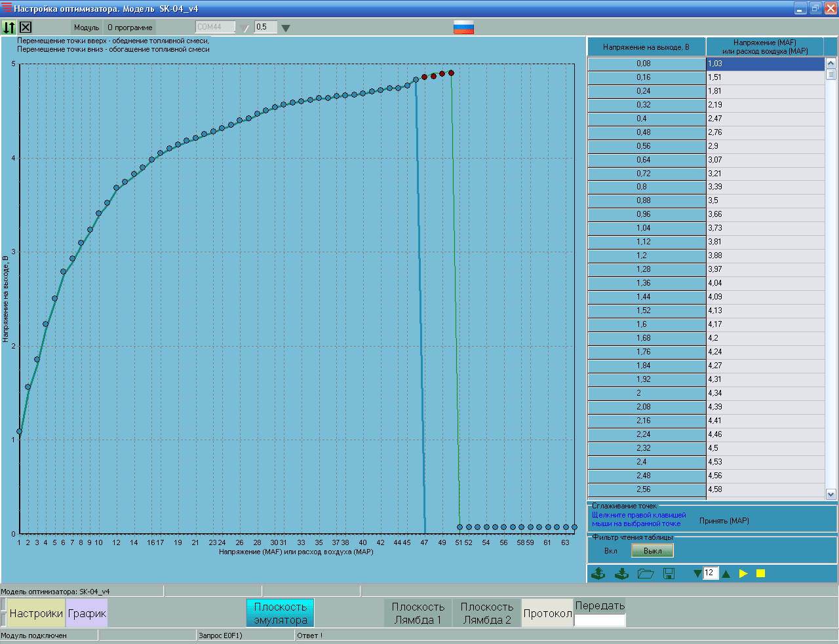This screenshot has height=644, width=839.
Task: Select Плоскость Лямбда 1 tab
Action: click(x=418, y=614)
